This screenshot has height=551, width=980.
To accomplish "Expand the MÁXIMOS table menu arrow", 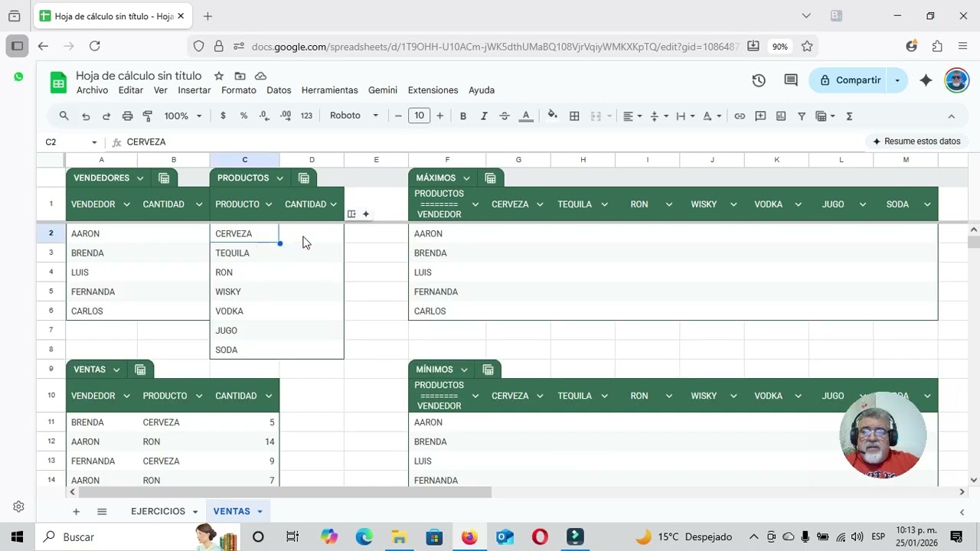I will point(466,178).
